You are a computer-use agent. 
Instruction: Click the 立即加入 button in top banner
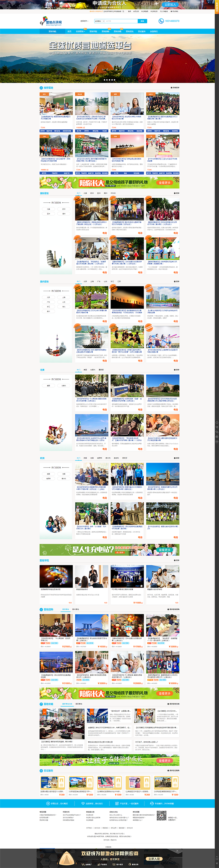170,5
